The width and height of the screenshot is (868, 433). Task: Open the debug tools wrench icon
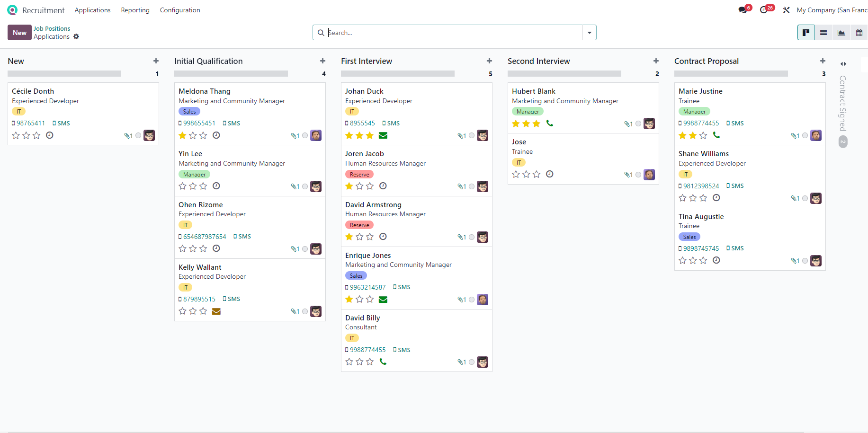click(x=786, y=10)
